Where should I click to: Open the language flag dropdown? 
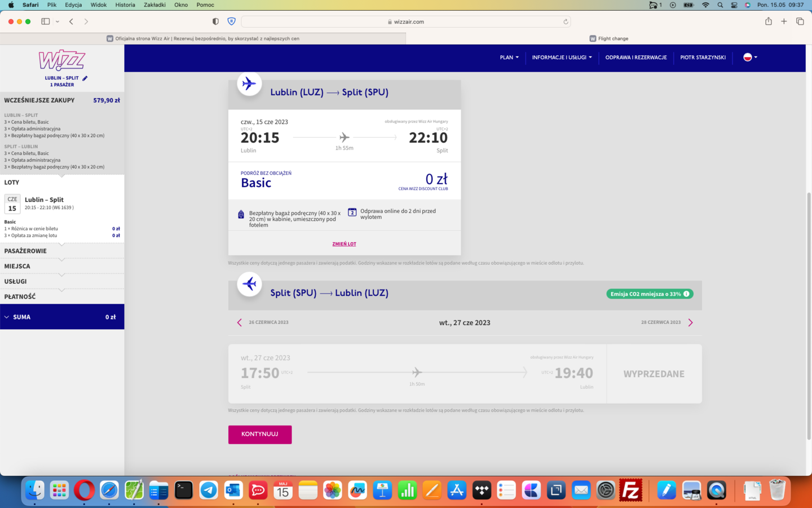(750, 58)
